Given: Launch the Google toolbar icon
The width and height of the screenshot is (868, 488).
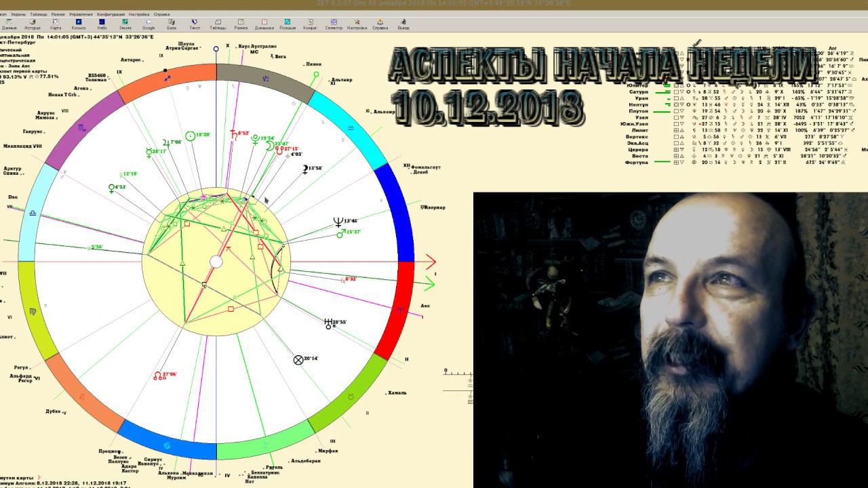Looking at the screenshot, I should point(149,24).
